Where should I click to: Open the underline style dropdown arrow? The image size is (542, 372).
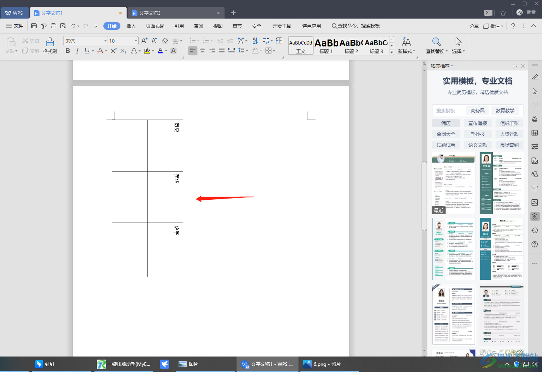(92, 51)
